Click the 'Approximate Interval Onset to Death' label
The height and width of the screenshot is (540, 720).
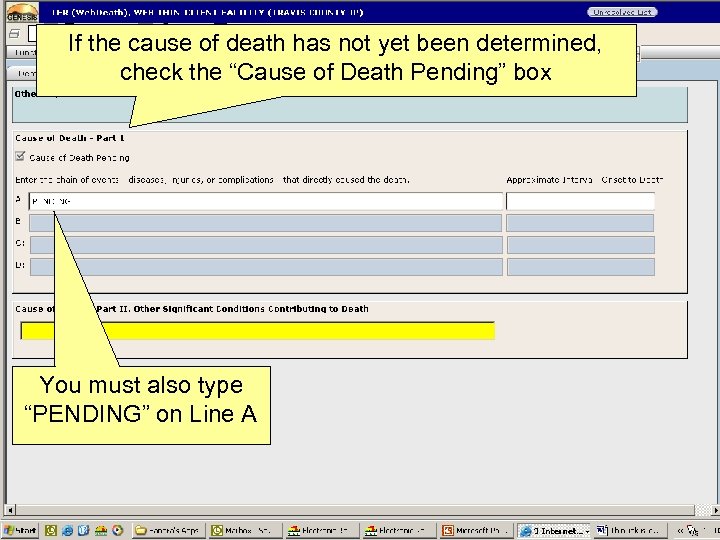pyautogui.click(x=585, y=180)
